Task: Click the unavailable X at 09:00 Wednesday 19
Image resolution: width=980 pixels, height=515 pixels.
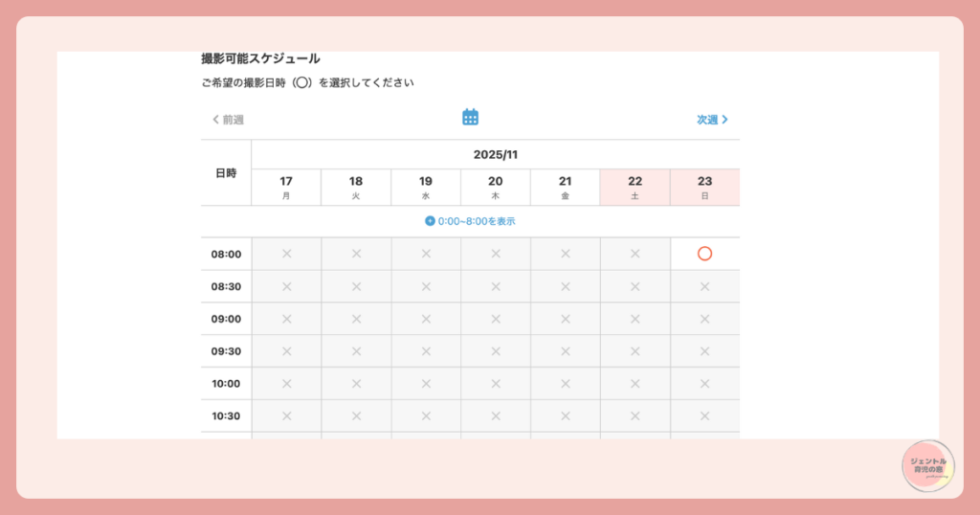Action: point(426,319)
